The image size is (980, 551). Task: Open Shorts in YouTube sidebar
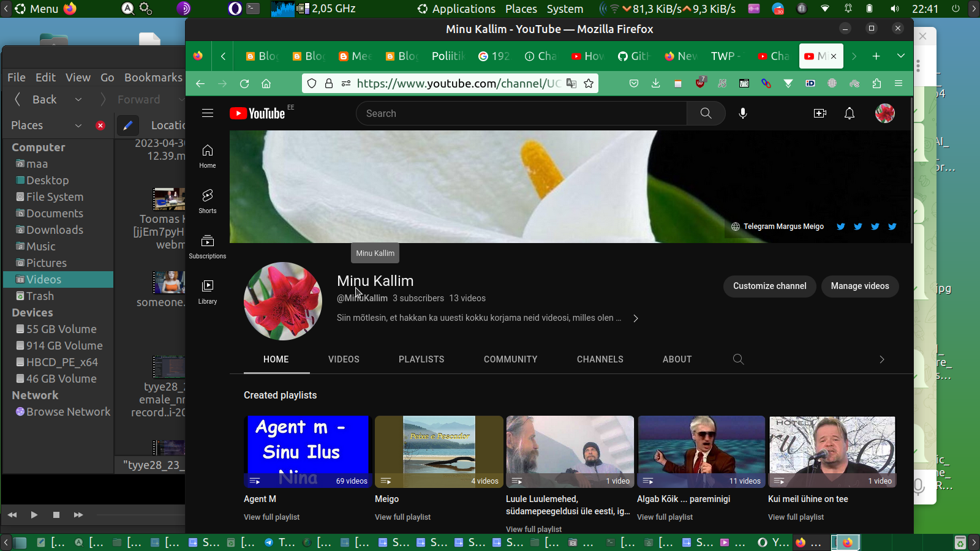tap(208, 201)
